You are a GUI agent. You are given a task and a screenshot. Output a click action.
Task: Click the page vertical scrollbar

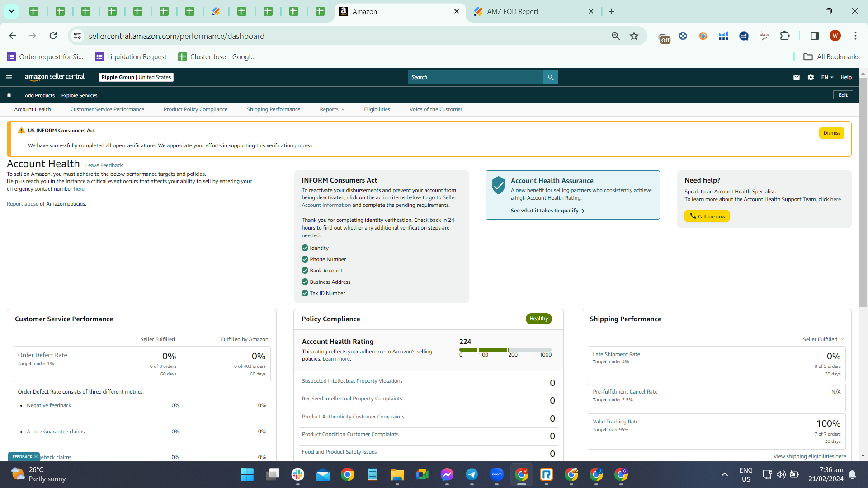pyautogui.click(x=863, y=192)
